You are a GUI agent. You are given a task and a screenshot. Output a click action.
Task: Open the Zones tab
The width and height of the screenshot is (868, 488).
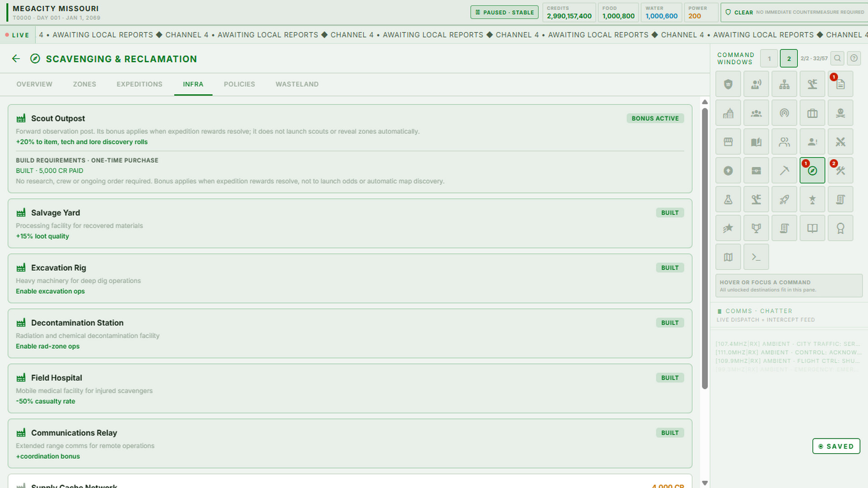pos(85,84)
